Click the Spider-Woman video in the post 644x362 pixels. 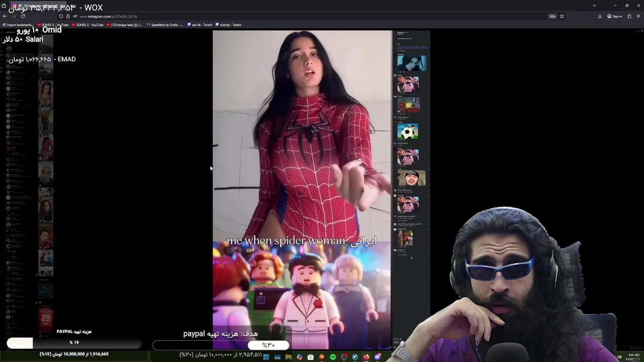[x=302, y=189]
